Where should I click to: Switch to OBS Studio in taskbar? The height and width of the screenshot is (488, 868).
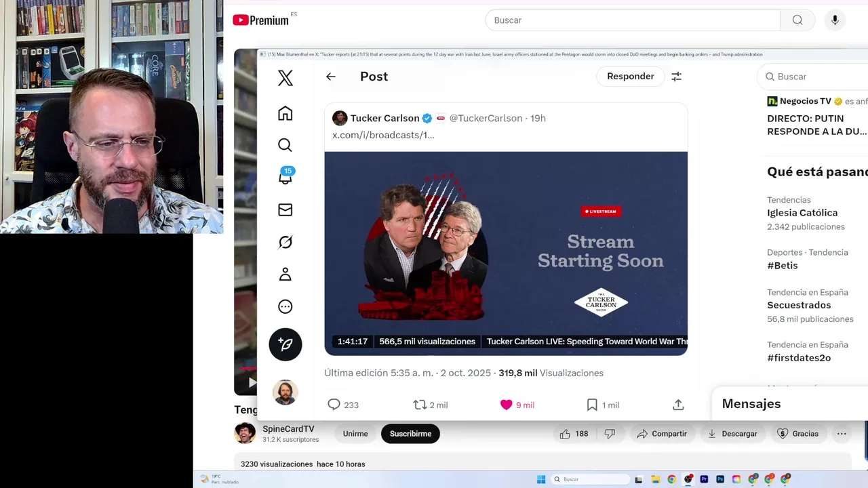tap(688, 479)
